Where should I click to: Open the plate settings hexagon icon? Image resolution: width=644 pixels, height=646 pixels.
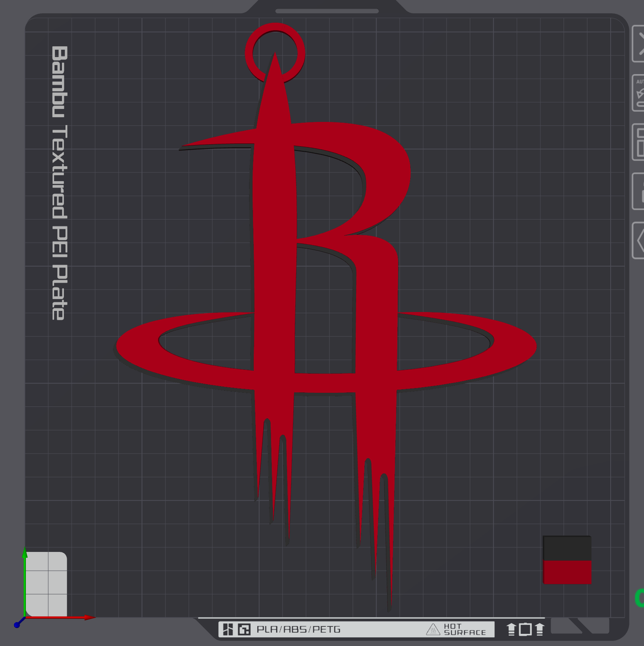(639, 240)
